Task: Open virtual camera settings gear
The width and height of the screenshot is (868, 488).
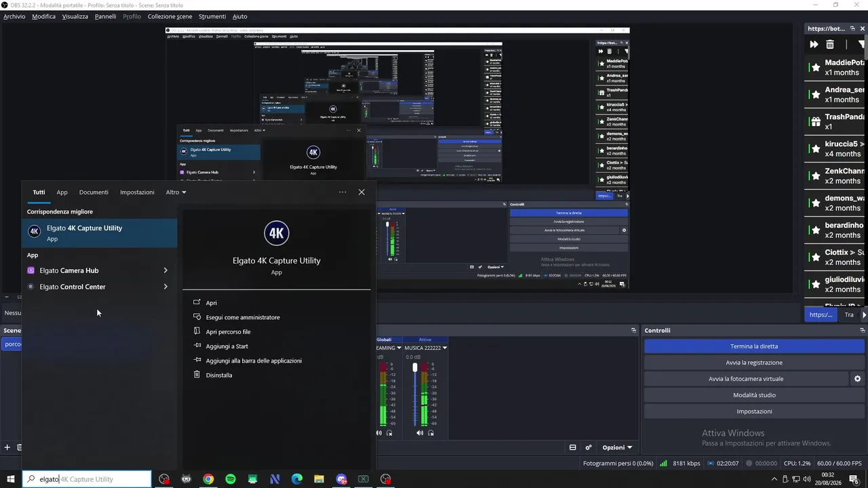Action: (857, 379)
